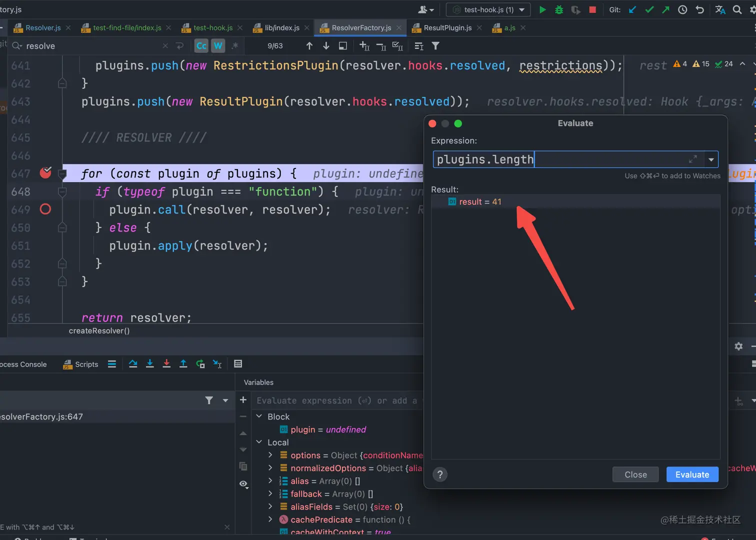Image resolution: width=756 pixels, height=540 pixels.
Task: Click the Git update project arrow
Action: (632, 9)
